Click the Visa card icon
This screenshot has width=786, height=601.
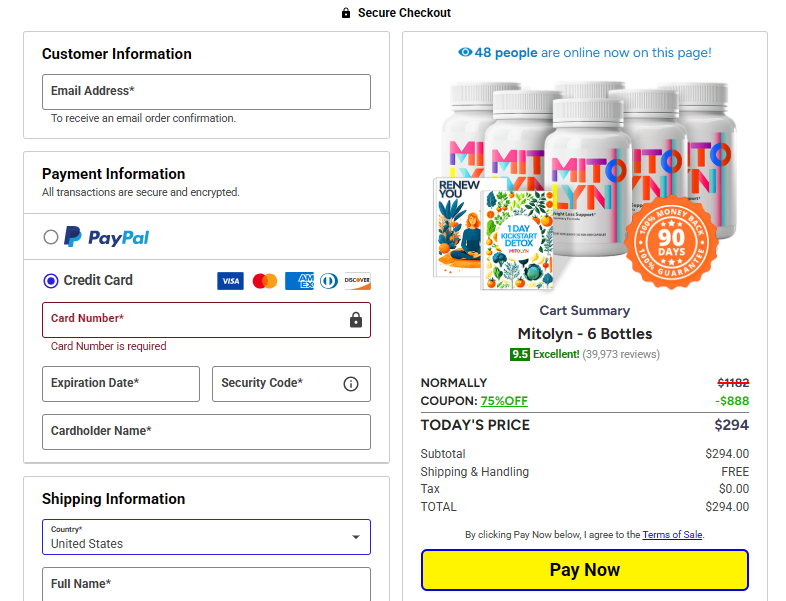pyautogui.click(x=230, y=281)
